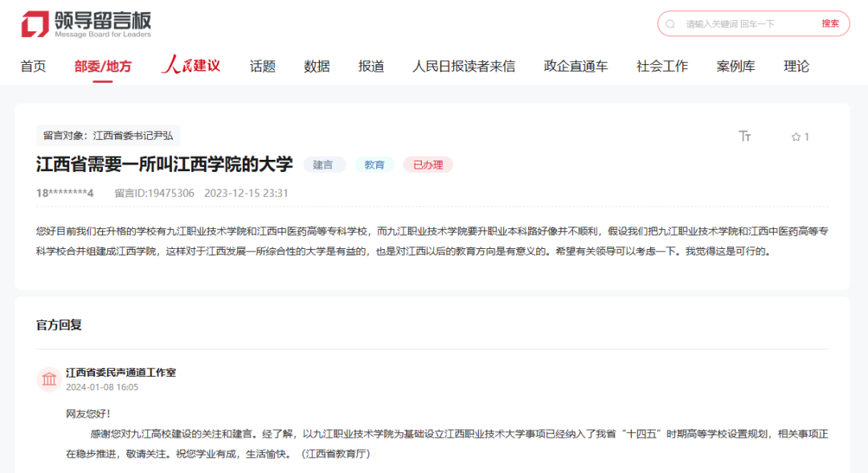This screenshot has width=868, height=473.
Task: Click the 教育 tag on the post
Action: click(x=375, y=164)
